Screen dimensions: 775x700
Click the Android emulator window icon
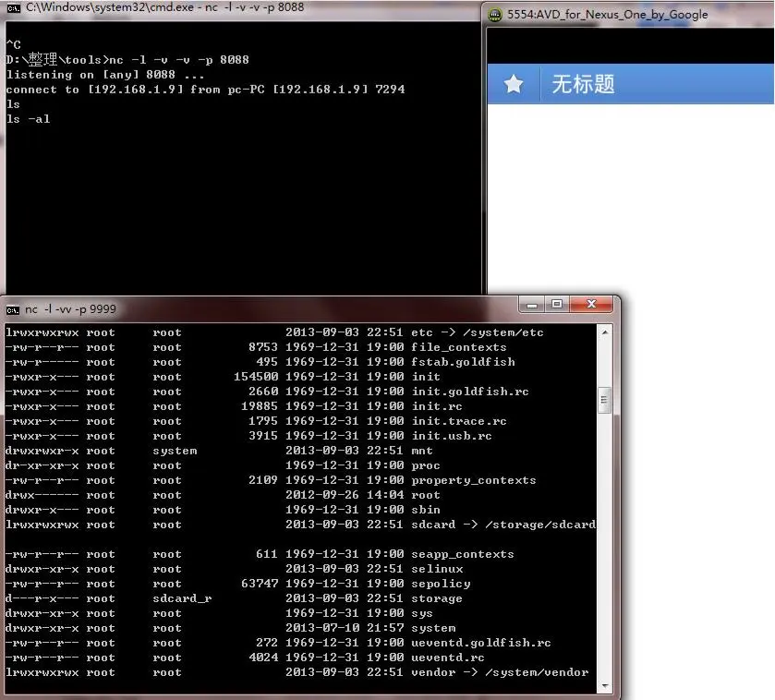(x=495, y=15)
